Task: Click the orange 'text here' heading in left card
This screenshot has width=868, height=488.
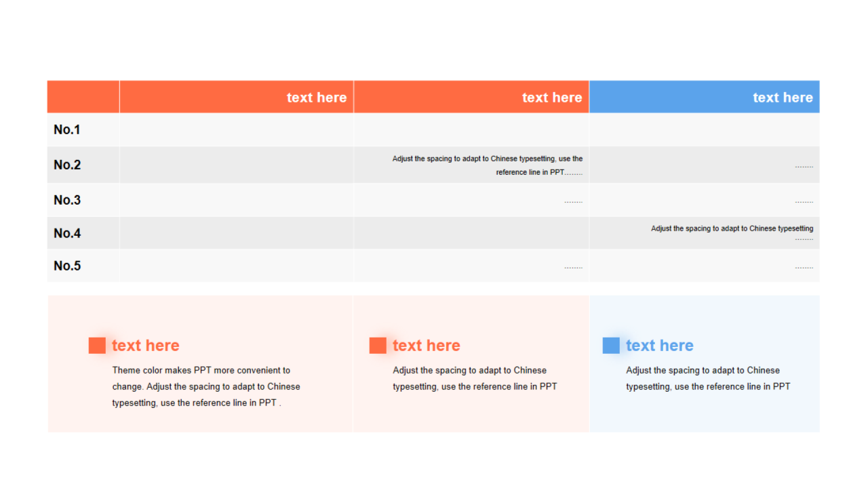Action: pos(146,346)
